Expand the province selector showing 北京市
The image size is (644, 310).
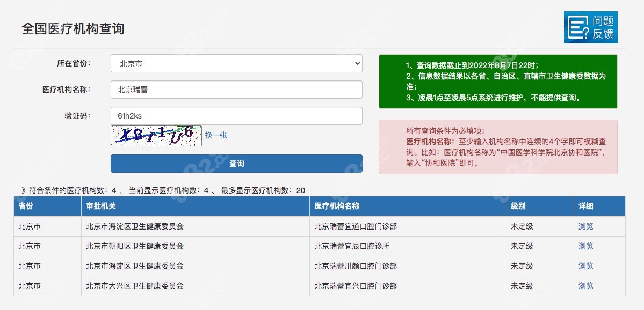click(236, 63)
